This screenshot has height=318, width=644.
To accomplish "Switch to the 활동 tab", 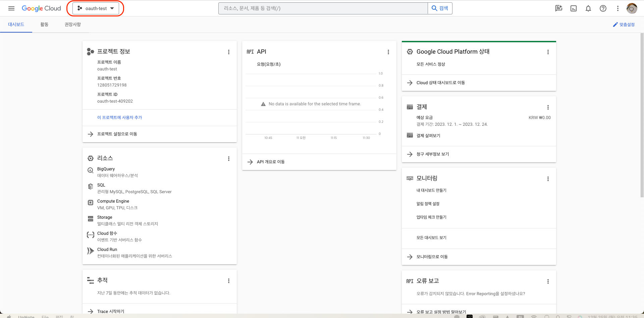I will click(44, 24).
